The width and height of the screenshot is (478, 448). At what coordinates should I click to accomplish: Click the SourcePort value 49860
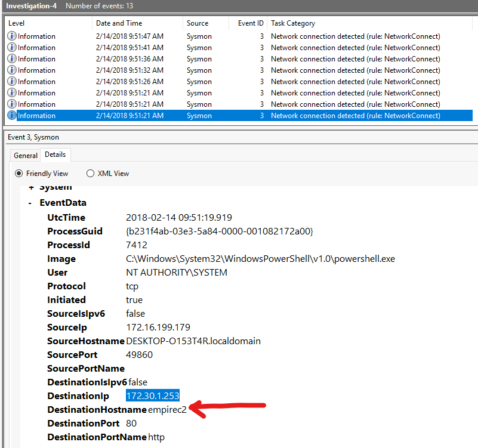click(x=139, y=355)
